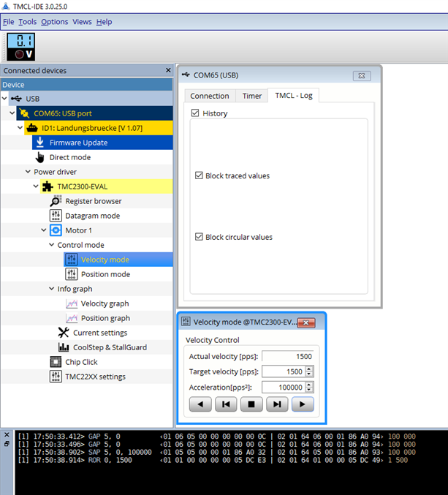Collapse the TMC2300-EVAL node
This screenshot has height=495, width=448.
pyautogui.click(x=36, y=186)
